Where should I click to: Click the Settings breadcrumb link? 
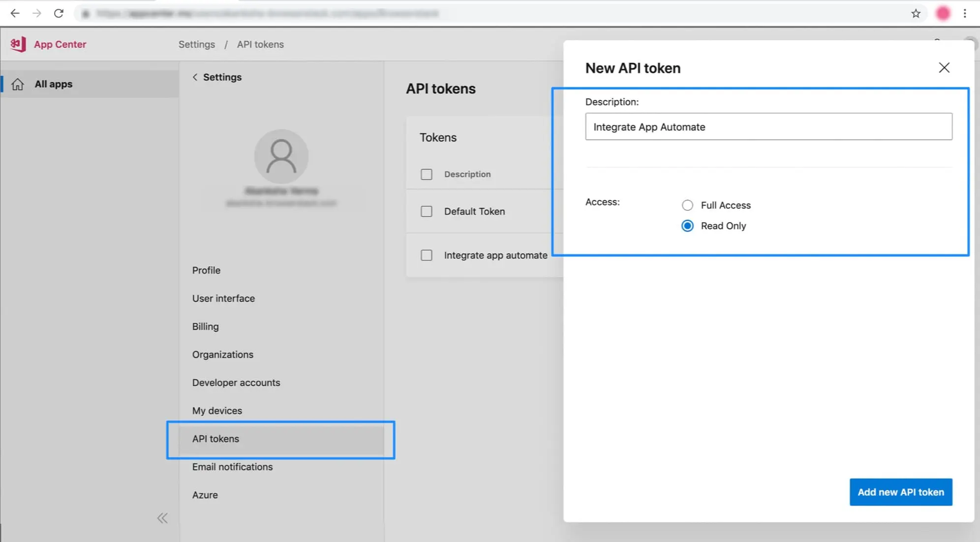pyautogui.click(x=196, y=44)
